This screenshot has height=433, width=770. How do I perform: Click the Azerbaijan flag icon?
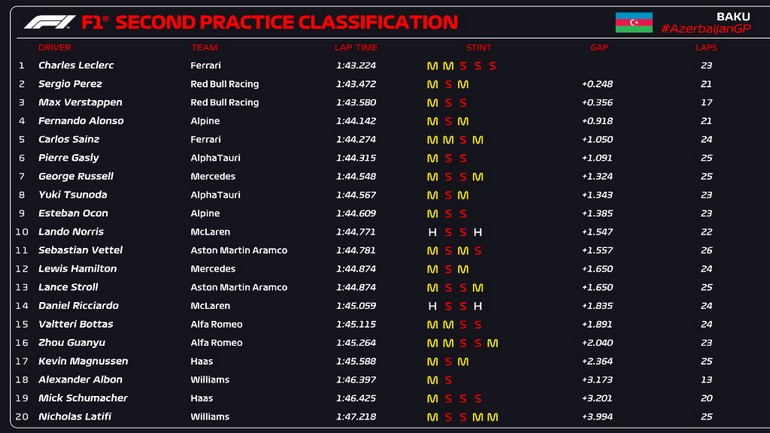(x=634, y=22)
